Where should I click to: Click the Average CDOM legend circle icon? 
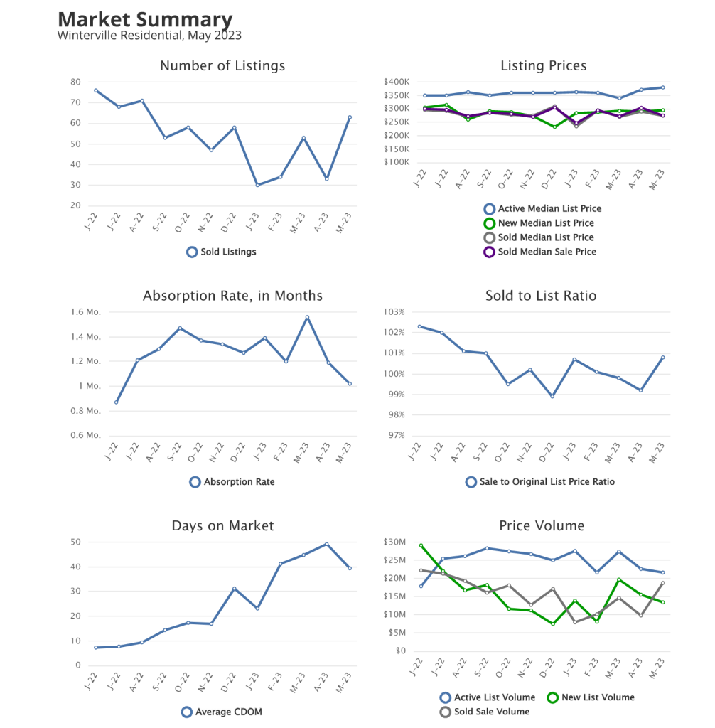(187, 712)
